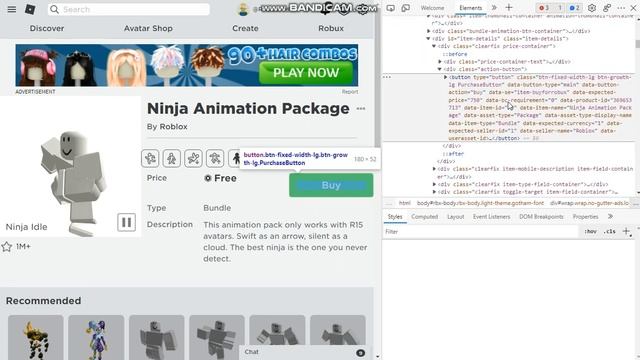This screenshot has width=640, height=360.
Task: Switch to the Computed pane tab
Action: pos(424,217)
